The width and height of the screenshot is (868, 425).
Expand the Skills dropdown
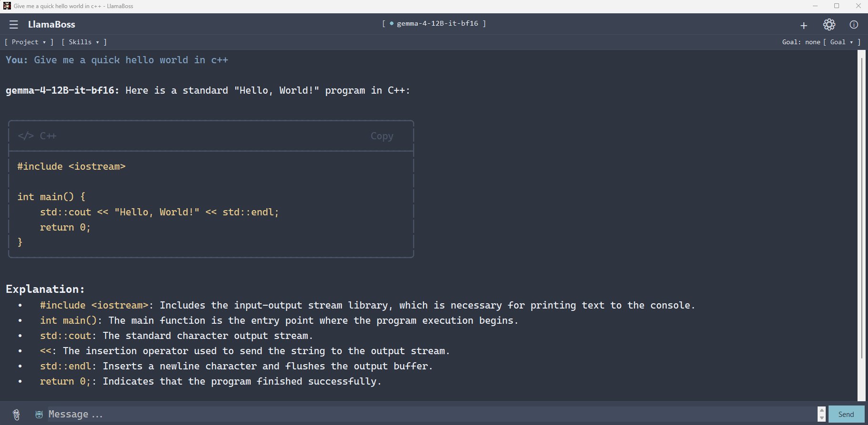point(84,42)
